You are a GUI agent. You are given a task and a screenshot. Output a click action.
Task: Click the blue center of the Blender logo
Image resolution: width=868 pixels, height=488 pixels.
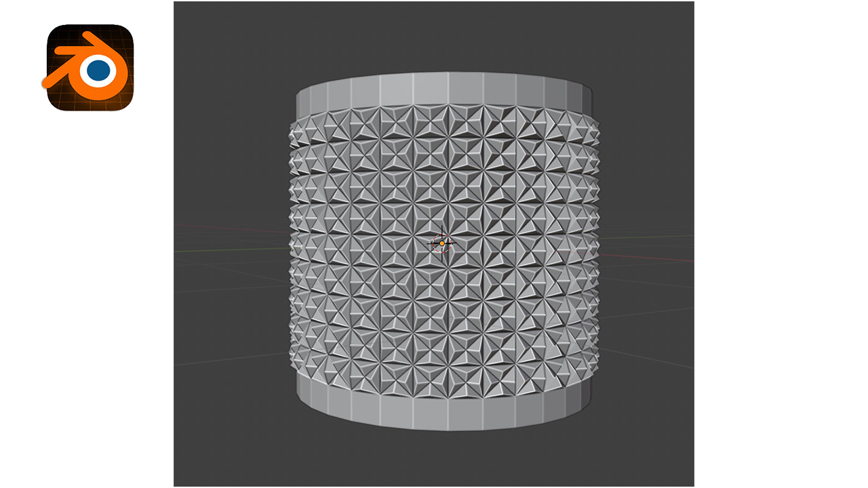pos(99,70)
